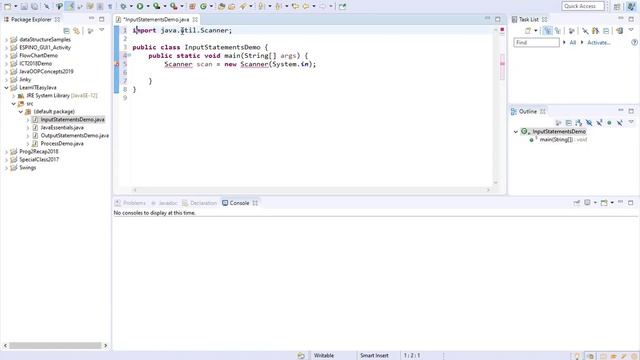The height and width of the screenshot is (360, 640).
Task: Collapse the default package node
Action: click(x=20, y=111)
